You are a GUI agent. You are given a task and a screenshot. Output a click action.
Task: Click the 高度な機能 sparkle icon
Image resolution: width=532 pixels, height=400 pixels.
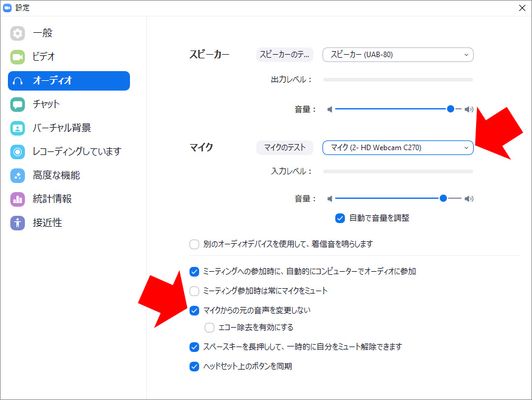point(18,176)
